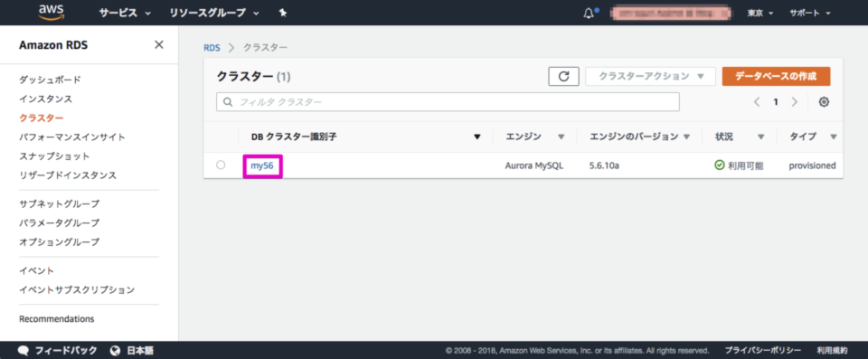
Task: Click 日本語 language selector
Action: point(140,350)
